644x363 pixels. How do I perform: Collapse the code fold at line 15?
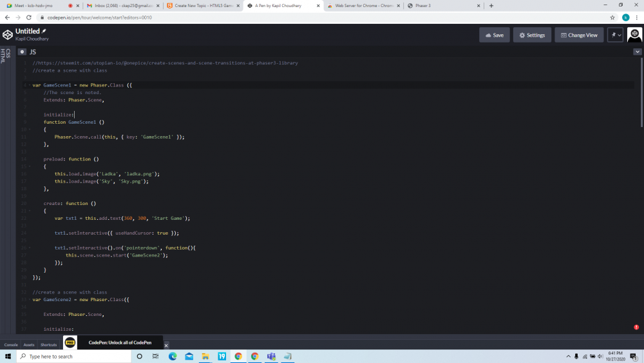(x=29, y=166)
